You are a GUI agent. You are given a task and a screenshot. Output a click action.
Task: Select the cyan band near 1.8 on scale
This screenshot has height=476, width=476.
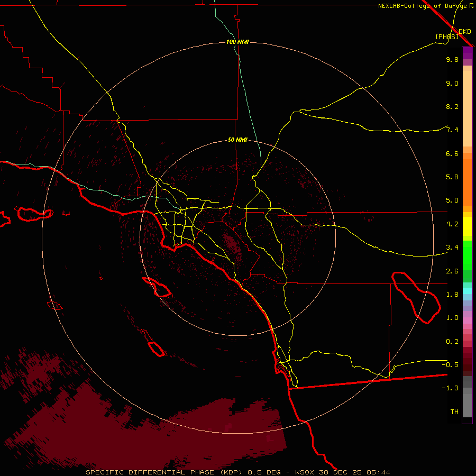point(467,290)
